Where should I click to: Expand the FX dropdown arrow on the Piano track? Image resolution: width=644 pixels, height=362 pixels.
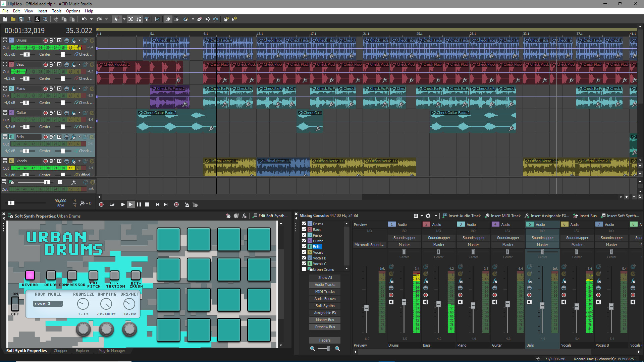[x=79, y=89]
